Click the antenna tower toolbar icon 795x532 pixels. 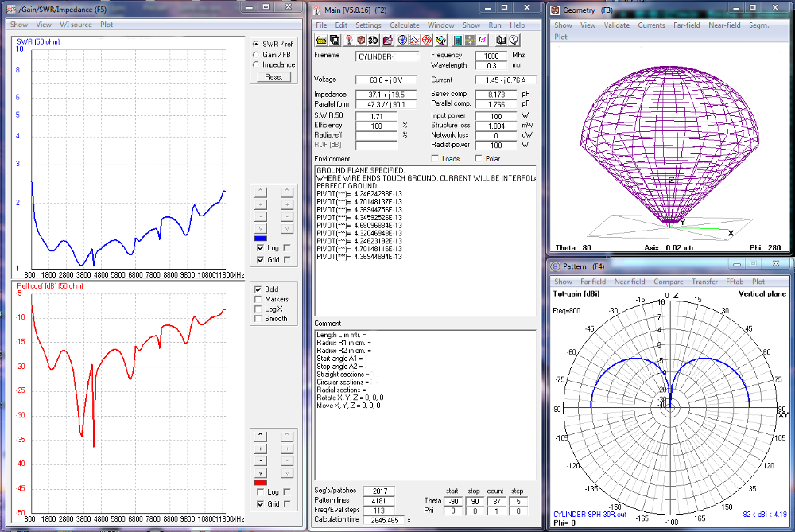coord(347,40)
